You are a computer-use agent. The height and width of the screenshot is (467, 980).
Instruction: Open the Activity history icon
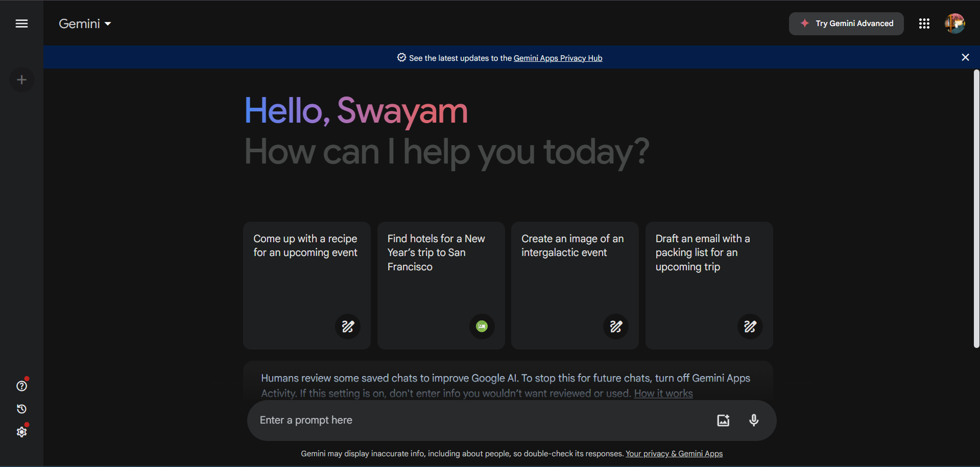[x=21, y=409]
